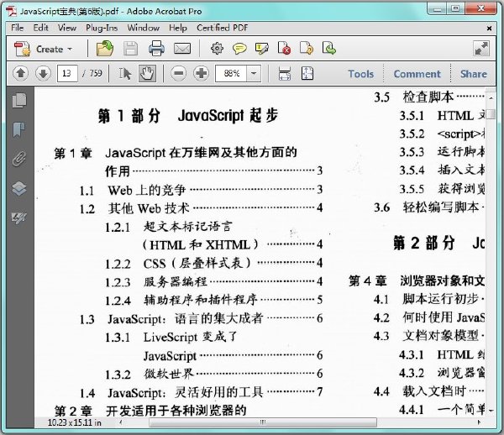Click the Extract page icon

click(328, 48)
